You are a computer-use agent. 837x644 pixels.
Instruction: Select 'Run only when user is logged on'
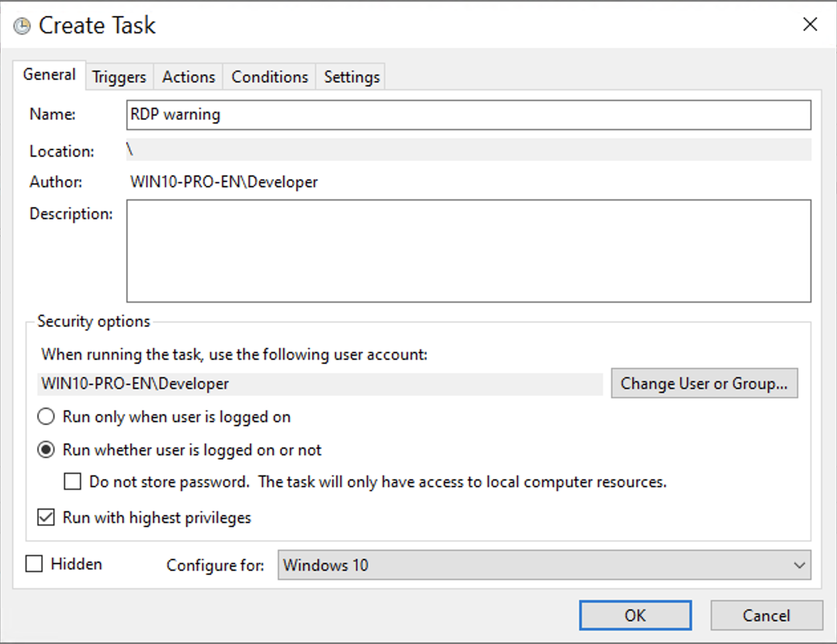[x=46, y=416]
